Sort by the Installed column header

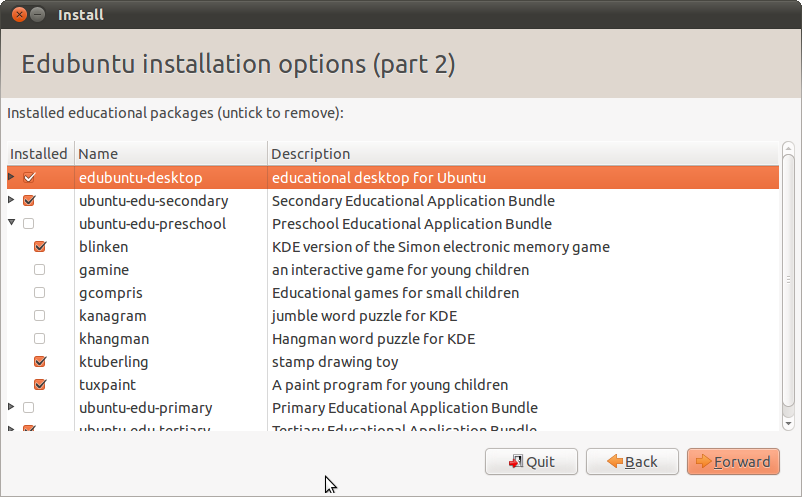click(40, 153)
